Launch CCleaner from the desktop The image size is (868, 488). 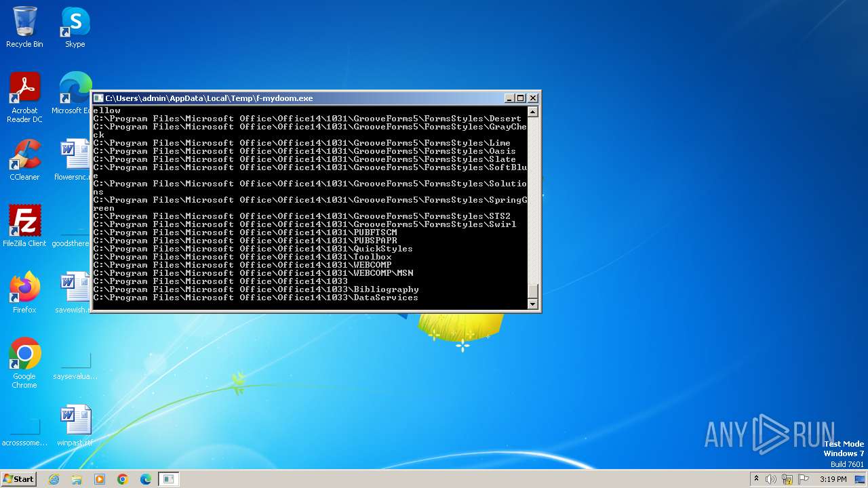tap(24, 160)
